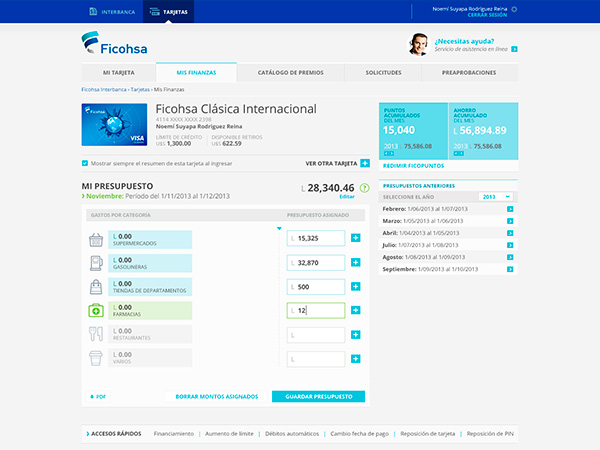Click the empty Varios budget field
The width and height of the screenshot is (600, 450).
316,359
